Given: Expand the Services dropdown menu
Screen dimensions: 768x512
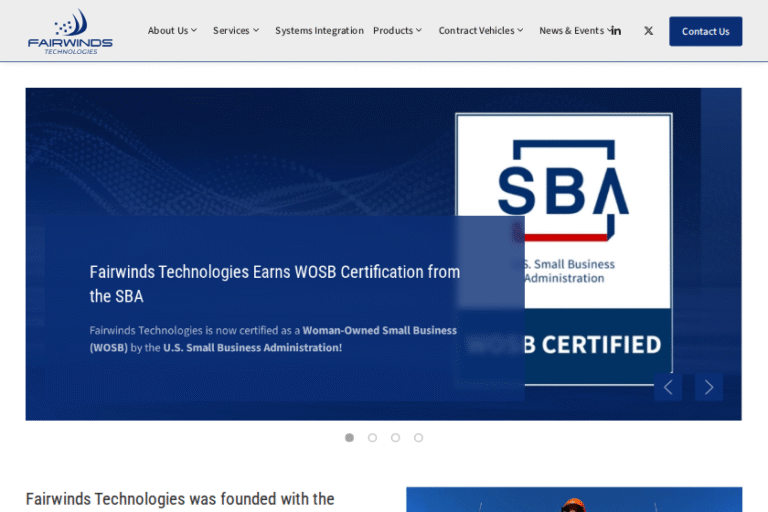Looking at the screenshot, I should (235, 31).
